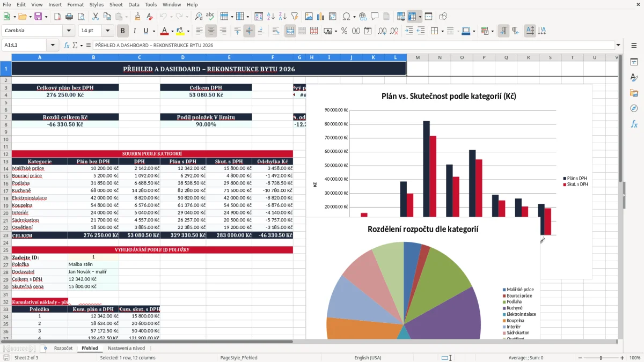Toggle Wrap Text
The width and height of the screenshot is (644, 362).
pos(276,31)
